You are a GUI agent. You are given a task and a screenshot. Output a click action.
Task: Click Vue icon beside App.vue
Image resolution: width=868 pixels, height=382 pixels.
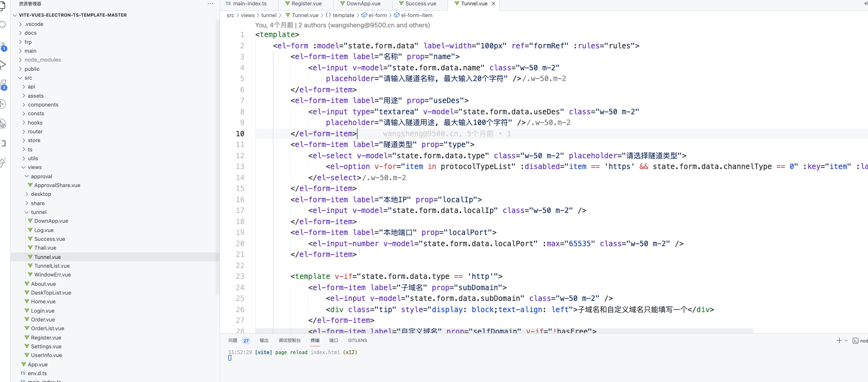coord(23,364)
